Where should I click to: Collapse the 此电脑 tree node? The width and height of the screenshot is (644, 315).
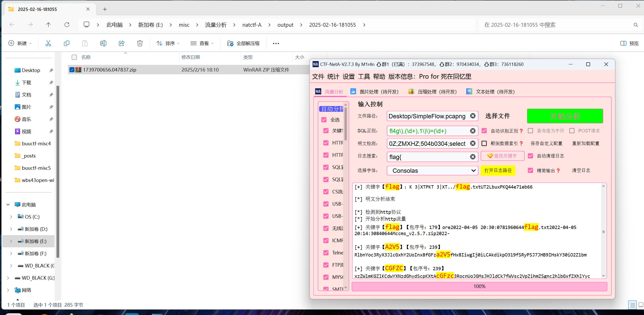coord(8,205)
